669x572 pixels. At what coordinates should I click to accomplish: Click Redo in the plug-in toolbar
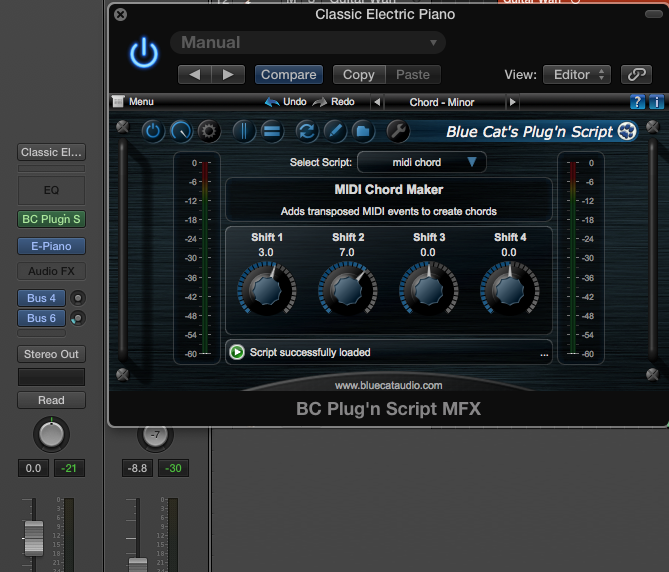click(x=333, y=102)
